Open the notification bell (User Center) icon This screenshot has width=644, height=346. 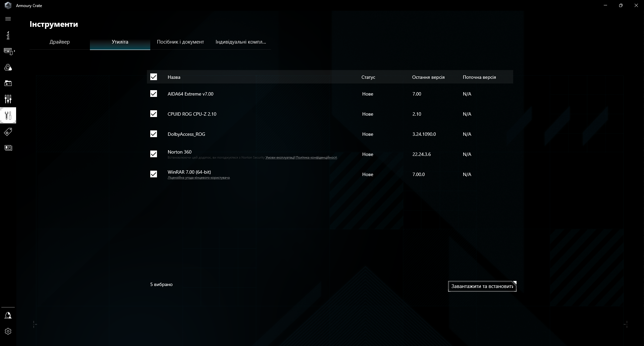pyautogui.click(x=8, y=315)
